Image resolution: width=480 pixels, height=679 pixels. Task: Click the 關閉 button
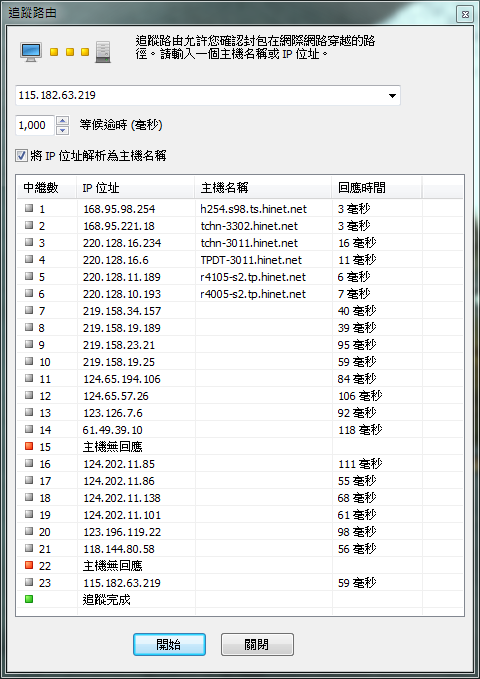[x=257, y=644]
